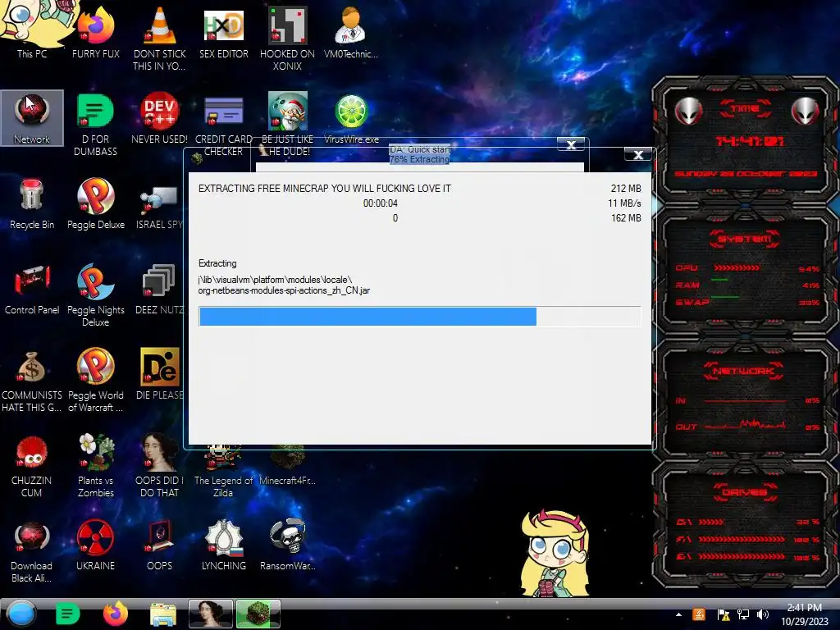Open the RansomWar skull icon

tap(288, 545)
